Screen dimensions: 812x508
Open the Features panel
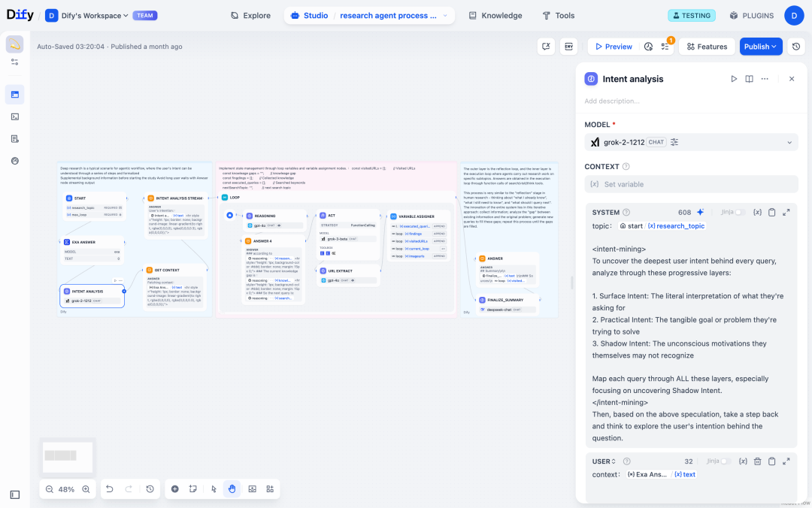point(707,47)
